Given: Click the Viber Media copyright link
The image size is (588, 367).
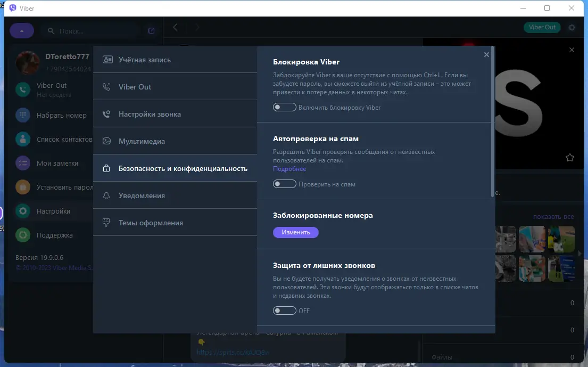Looking at the screenshot, I should pos(54,267).
